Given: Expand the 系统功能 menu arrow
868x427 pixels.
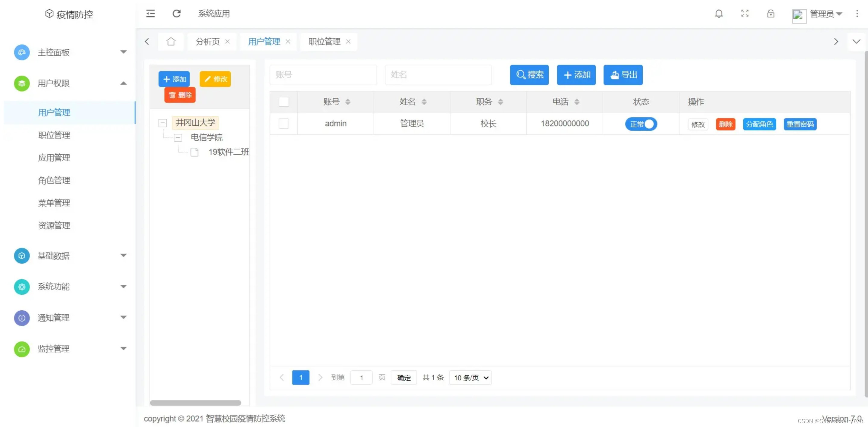Looking at the screenshot, I should 124,287.
